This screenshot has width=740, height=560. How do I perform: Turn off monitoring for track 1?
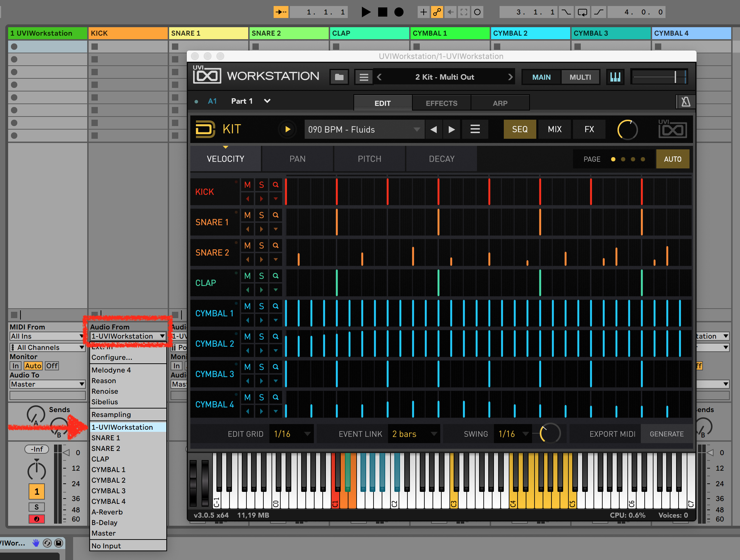(52, 366)
